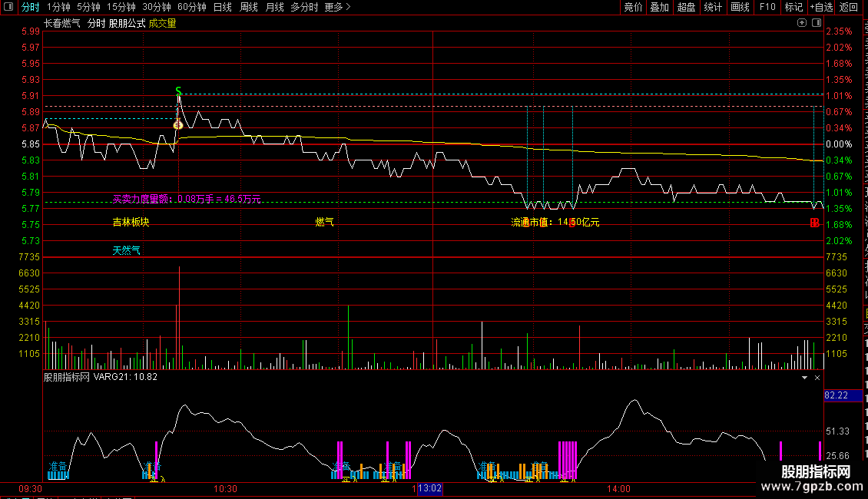Click the 返回 back button
The width and height of the screenshot is (868, 499).
click(x=849, y=7)
